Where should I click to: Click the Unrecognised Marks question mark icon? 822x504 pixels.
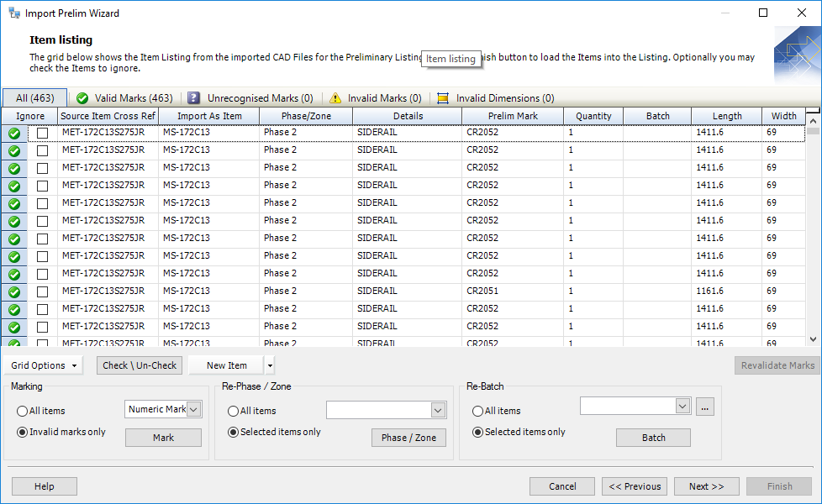(x=194, y=98)
